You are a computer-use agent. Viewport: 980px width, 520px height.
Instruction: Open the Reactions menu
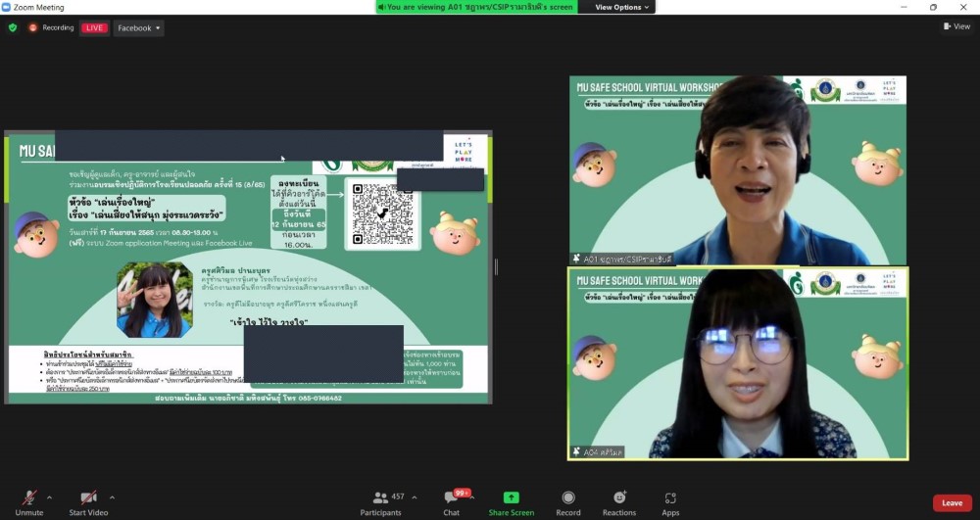point(618,497)
